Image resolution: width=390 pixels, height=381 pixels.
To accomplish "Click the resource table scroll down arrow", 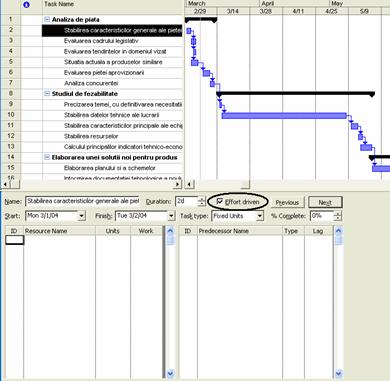I will [170, 373].
